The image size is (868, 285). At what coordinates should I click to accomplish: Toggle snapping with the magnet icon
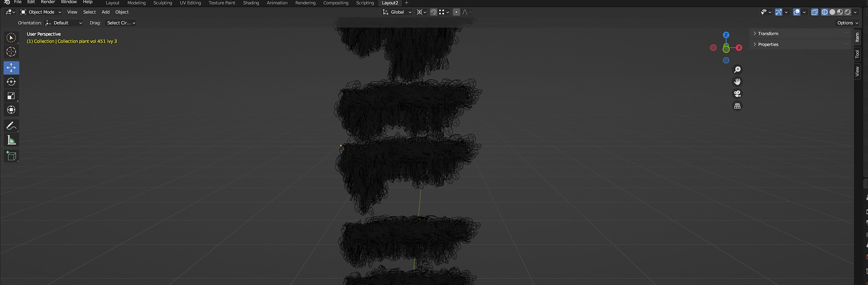tap(434, 12)
